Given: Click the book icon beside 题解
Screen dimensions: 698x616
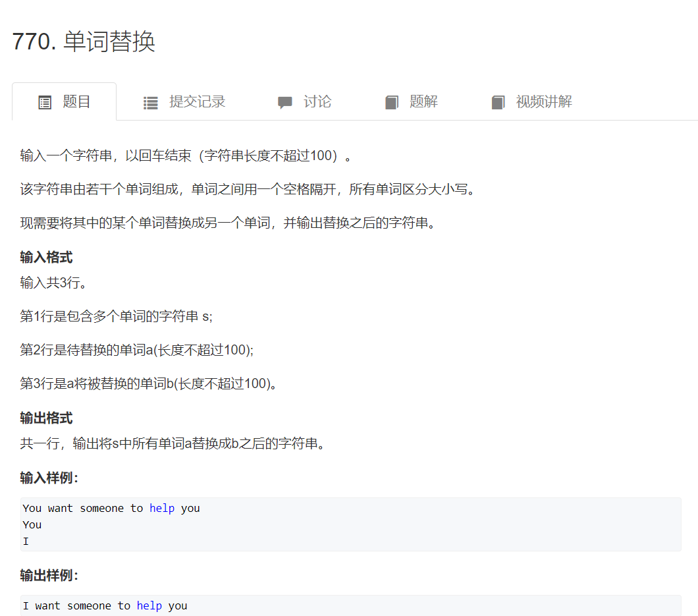Looking at the screenshot, I should coord(392,102).
